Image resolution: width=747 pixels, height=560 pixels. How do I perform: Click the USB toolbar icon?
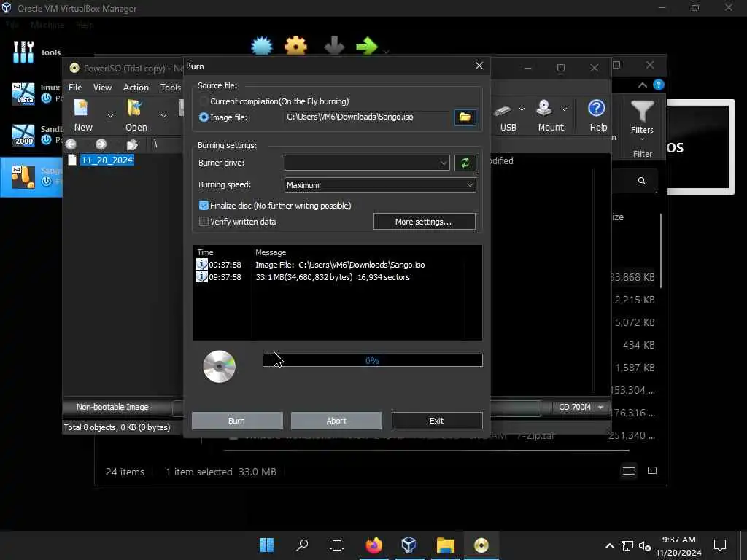tap(505, 115)
